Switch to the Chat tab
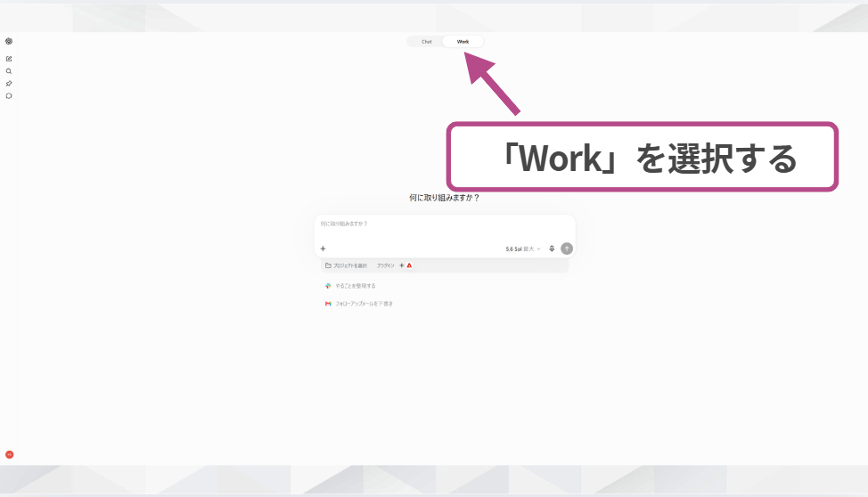868x497 pixels. pyautogui.click(x=427, y=42)
